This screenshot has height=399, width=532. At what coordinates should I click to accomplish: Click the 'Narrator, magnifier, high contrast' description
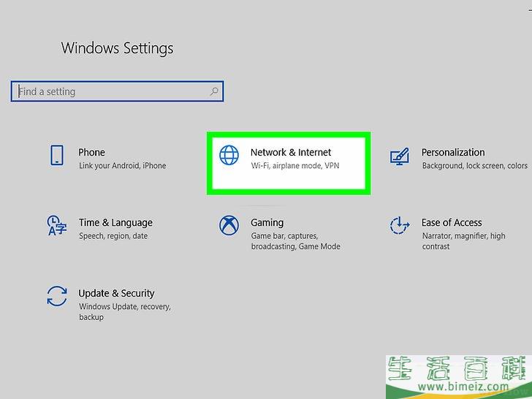point(463,241)
